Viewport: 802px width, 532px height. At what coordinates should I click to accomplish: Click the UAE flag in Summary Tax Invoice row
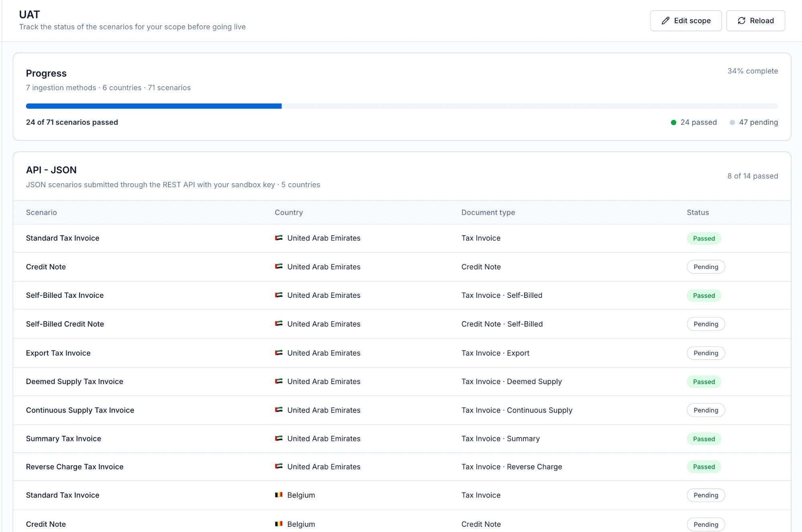(x=279, y=439)
